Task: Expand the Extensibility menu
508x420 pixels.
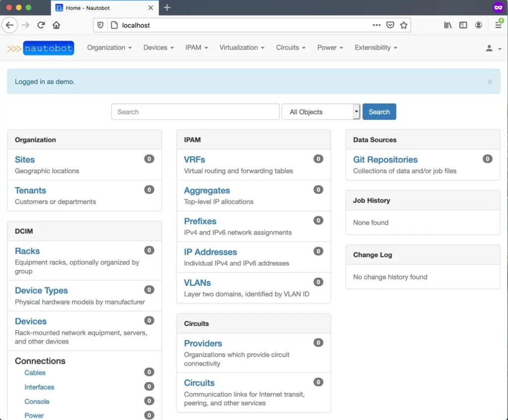Action: [376, 48]
